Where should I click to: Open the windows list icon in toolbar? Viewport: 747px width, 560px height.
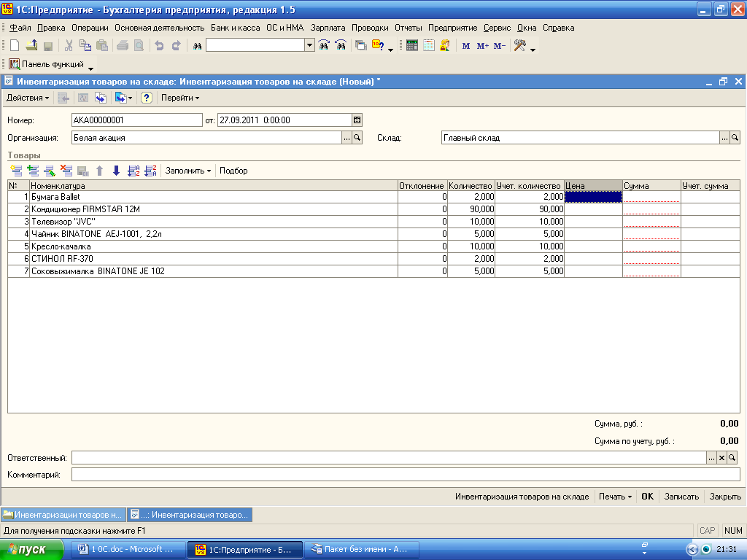click(x=361, y=46)
